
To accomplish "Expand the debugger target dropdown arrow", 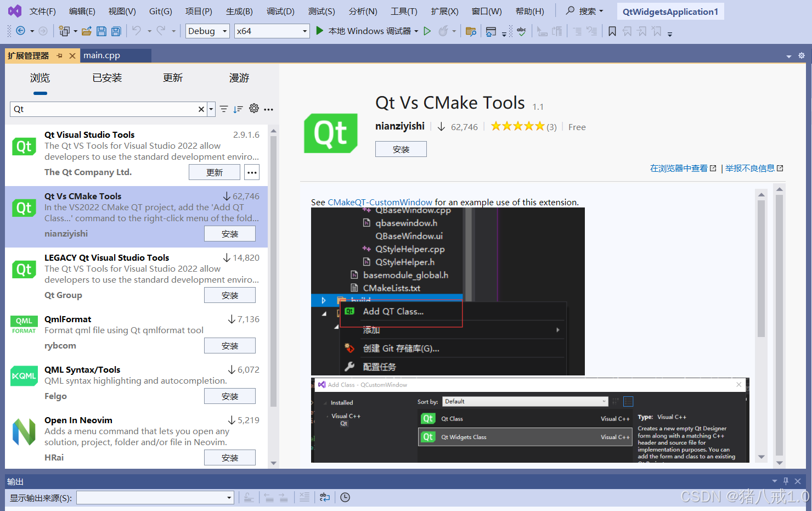I will pyautogui.click(x=416, y=31).
